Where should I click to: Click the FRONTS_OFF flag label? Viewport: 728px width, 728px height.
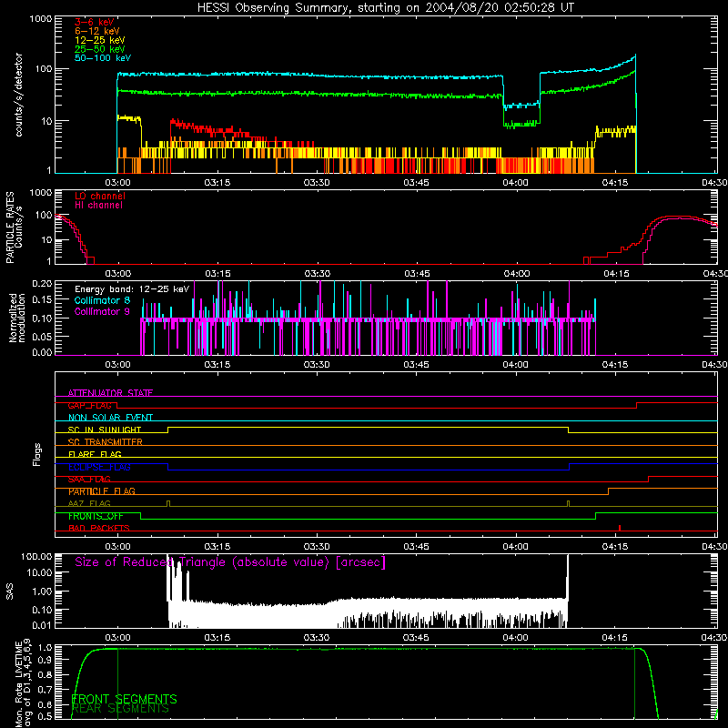click(x=96, y=516)
